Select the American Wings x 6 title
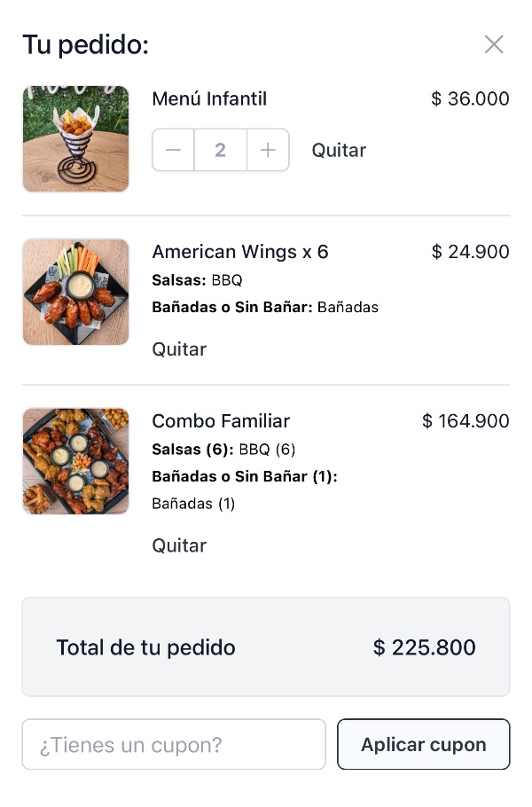The width and height of the screenshot is (532, 807). (x=240, y=252)
